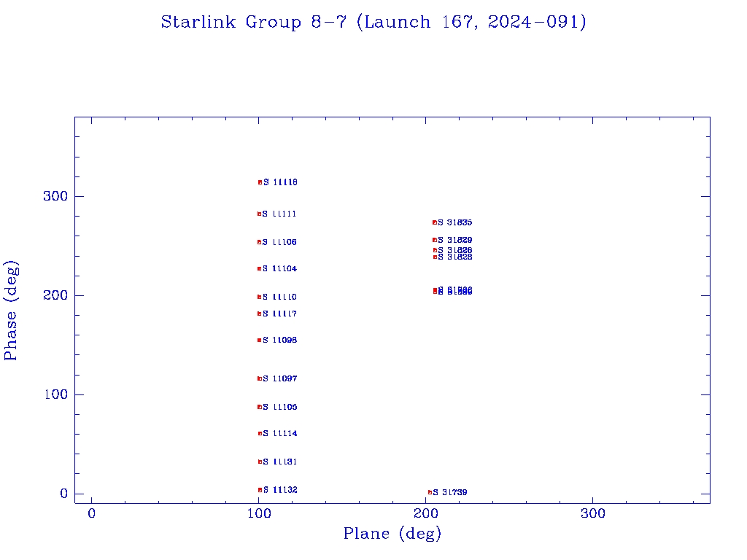Click the red marker beside S 31739
The width and height of the screenshot is (747, 560).
tap(430, 492)
